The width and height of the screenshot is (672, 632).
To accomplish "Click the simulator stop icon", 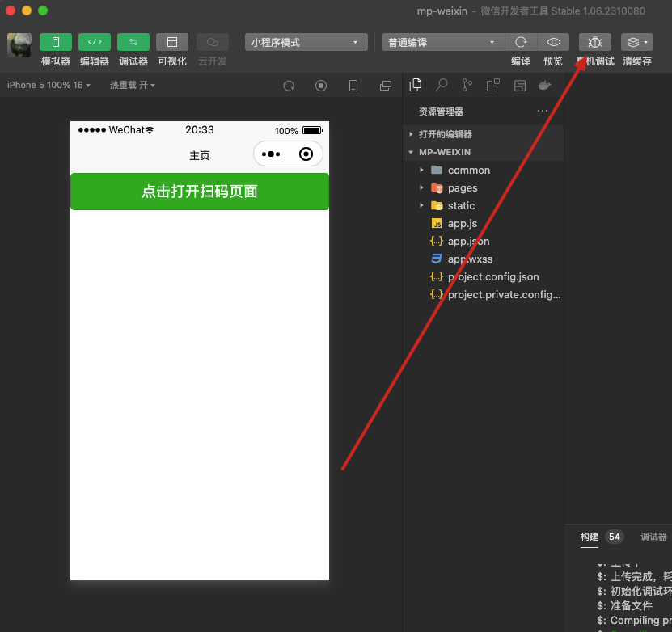I will [321, 86].
